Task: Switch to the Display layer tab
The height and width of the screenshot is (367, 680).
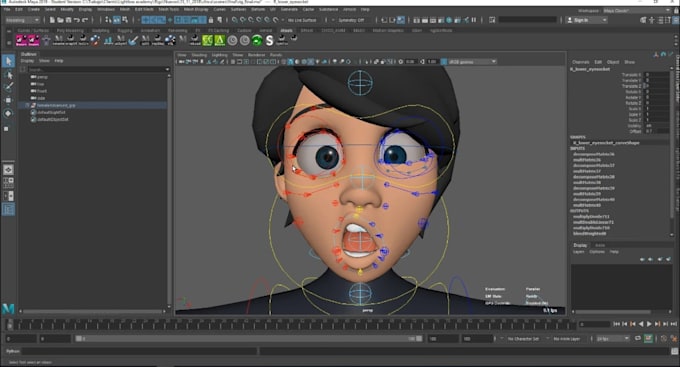Action: (580, 245)
